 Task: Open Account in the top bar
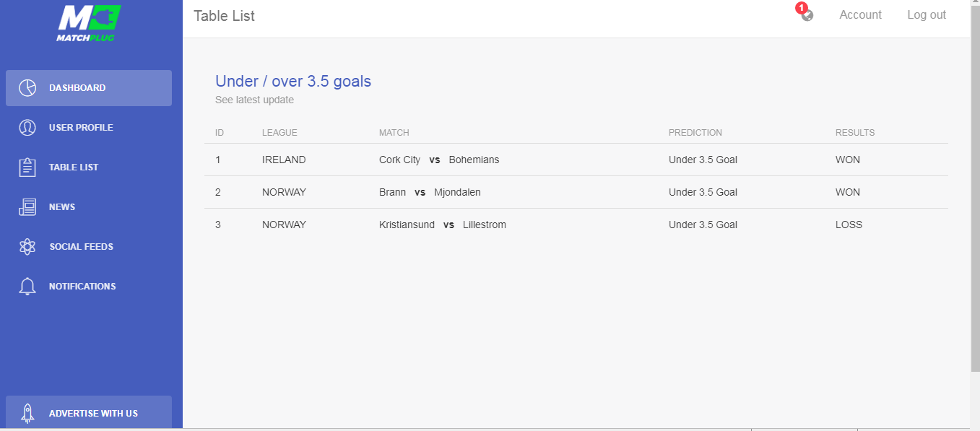(x=860, y=14)
